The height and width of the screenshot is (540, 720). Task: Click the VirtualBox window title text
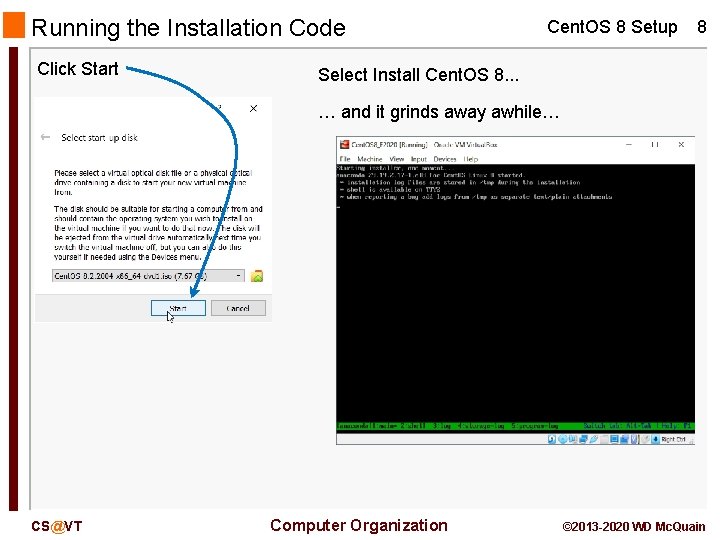point(424,144)
